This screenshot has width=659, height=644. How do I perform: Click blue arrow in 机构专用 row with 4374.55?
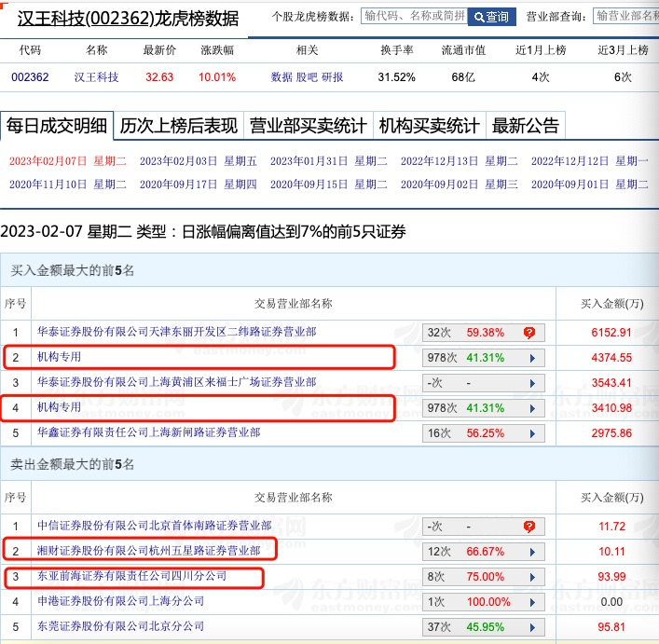532,357
